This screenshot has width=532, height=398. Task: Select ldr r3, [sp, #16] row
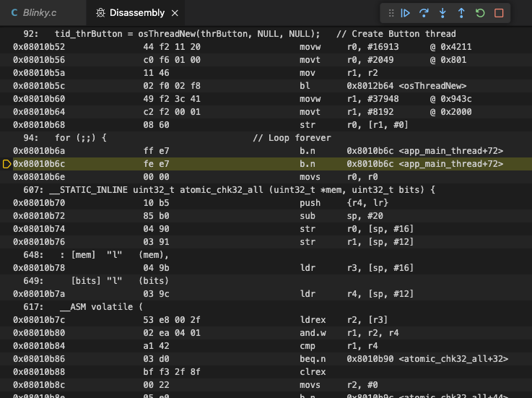[266, 268]
